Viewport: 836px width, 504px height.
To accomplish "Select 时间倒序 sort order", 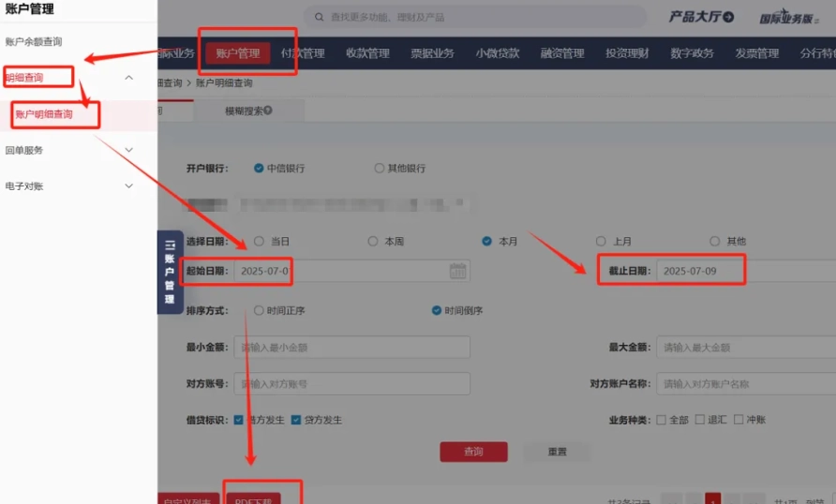I will point(437,310).
